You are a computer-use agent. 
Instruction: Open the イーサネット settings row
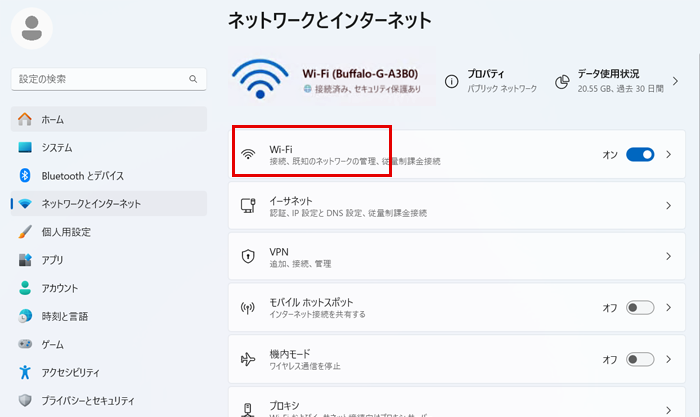(457, 206)
